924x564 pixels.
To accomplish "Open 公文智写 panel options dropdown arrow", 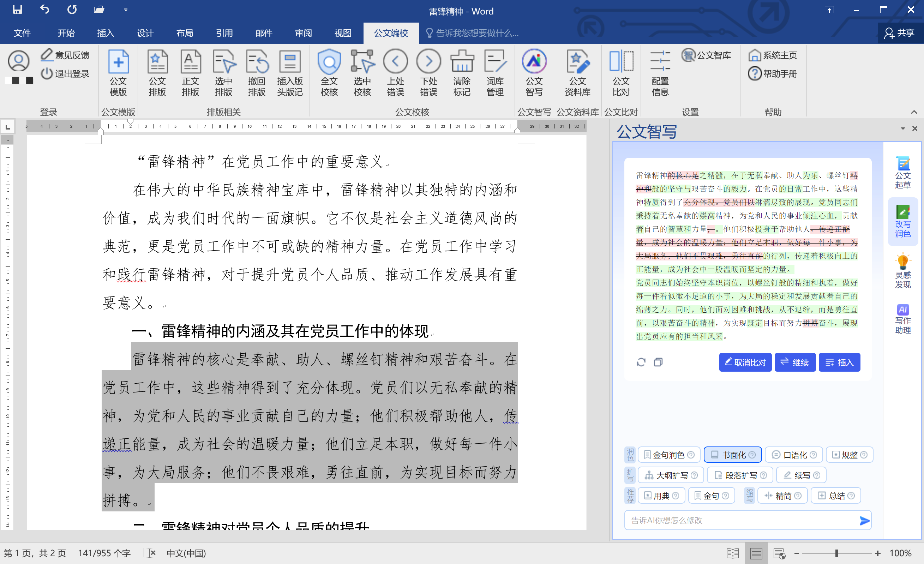I will 903,128.
